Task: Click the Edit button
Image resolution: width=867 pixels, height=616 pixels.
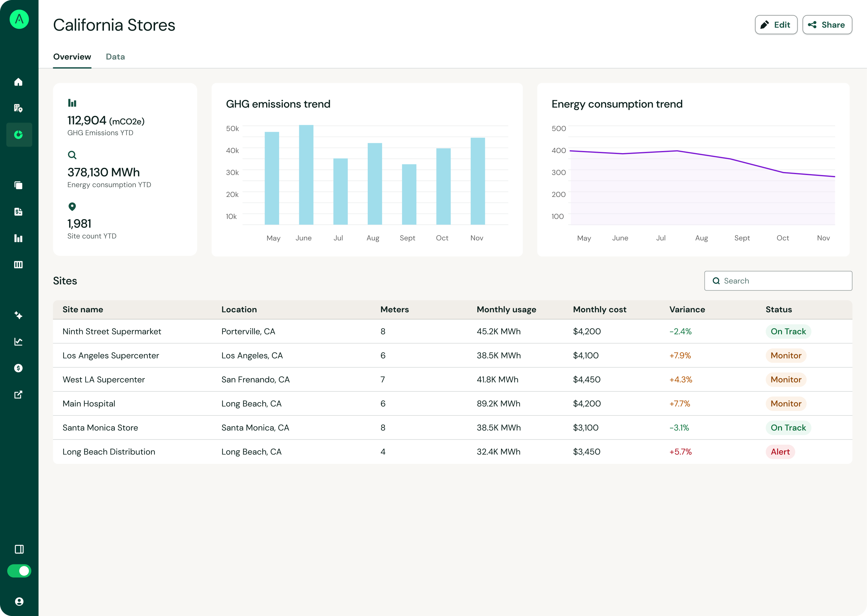Action: coord(776,25)
